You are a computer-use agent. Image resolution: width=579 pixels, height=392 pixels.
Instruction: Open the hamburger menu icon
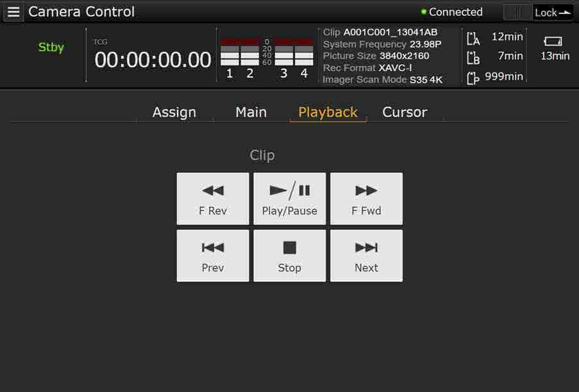coord(13,12)
